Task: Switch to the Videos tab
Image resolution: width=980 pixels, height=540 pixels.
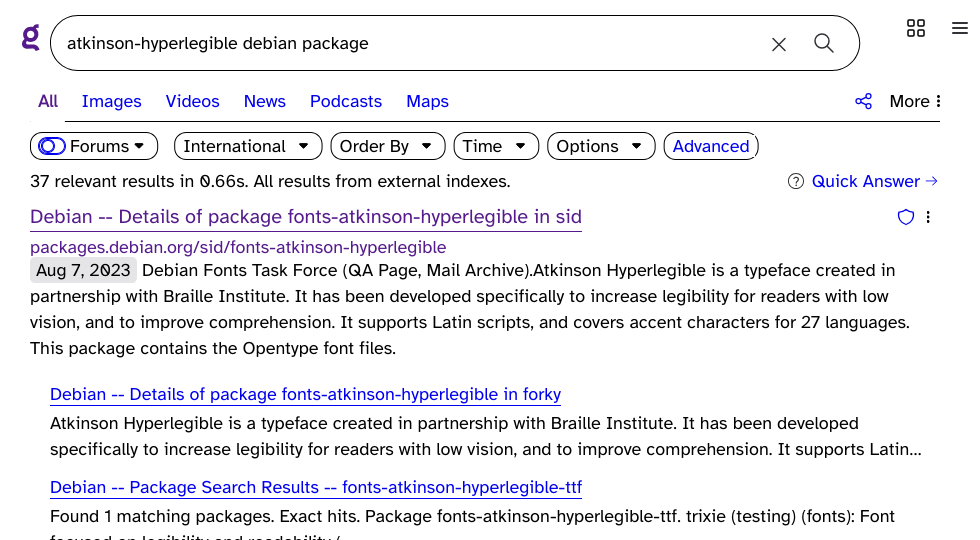Action: coord(192,101)
